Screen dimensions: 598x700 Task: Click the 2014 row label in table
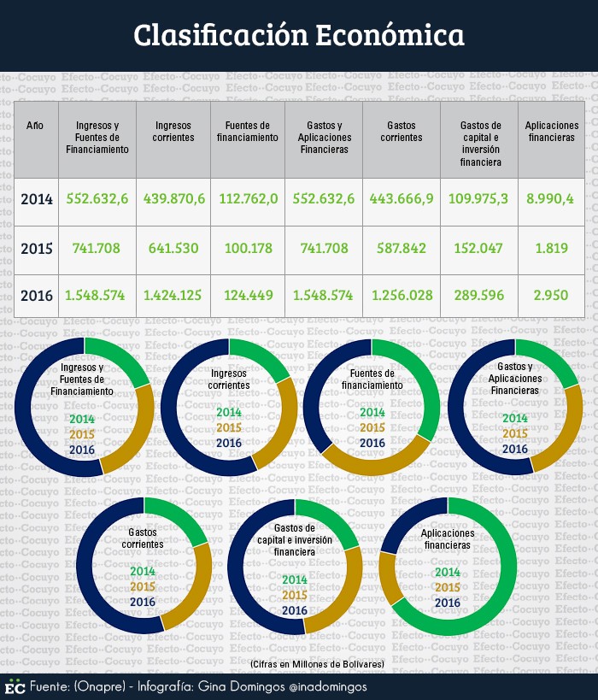(x=37, y=199)
